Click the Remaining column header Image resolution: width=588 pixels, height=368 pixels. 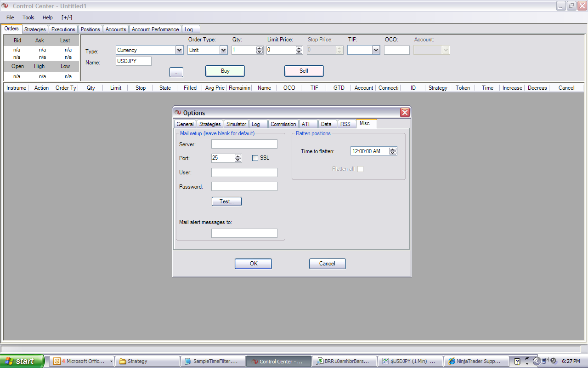(x=240, y=88)
